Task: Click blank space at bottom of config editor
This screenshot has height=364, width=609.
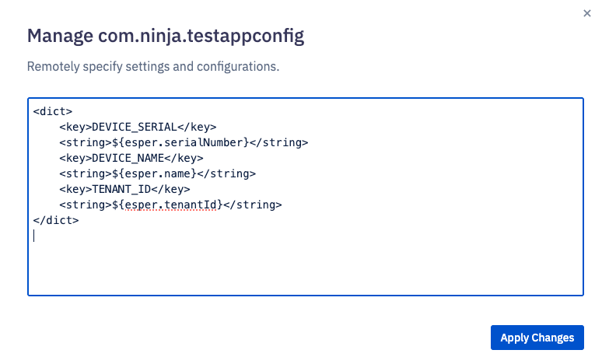Action: (x=305, y=272)
